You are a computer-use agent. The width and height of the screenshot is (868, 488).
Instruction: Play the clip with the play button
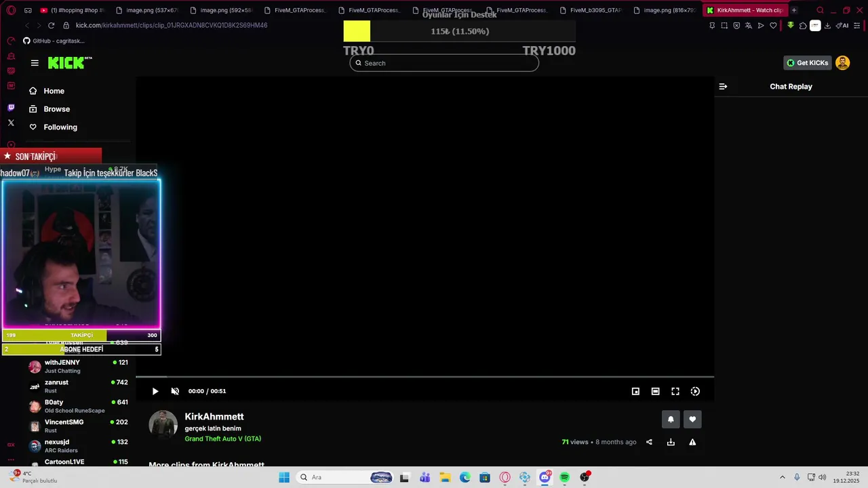[x=155, y=391]
